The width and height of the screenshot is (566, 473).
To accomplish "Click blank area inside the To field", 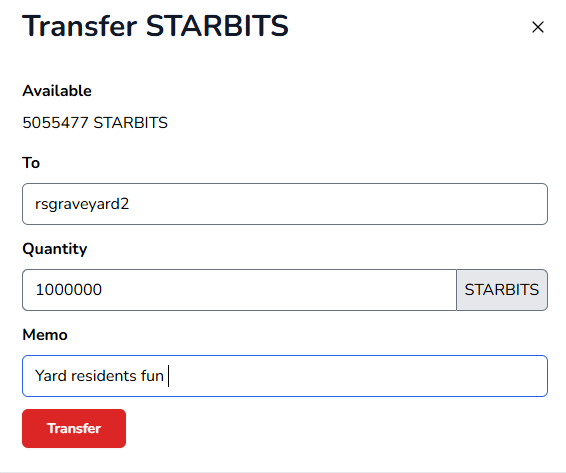I will (336, 204).
